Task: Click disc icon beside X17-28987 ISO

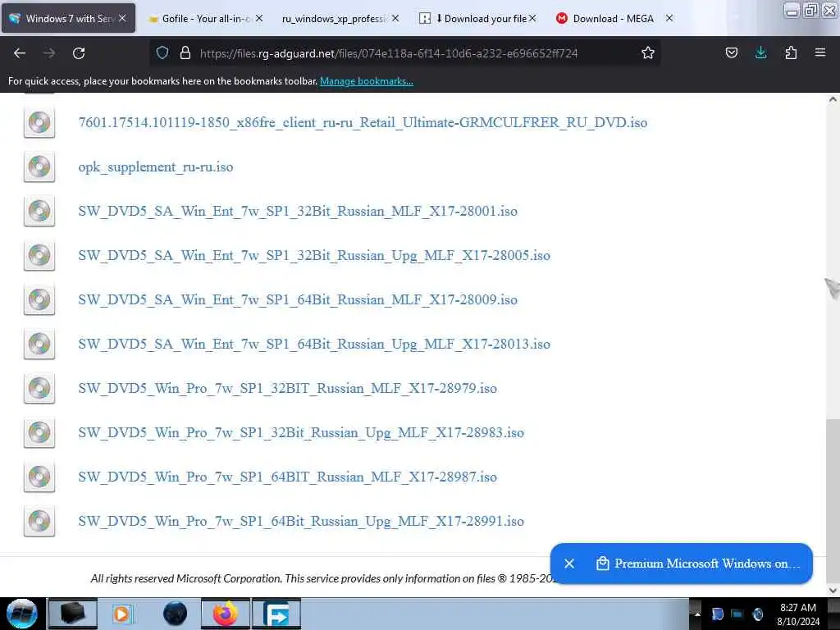Action: [39, 477]
